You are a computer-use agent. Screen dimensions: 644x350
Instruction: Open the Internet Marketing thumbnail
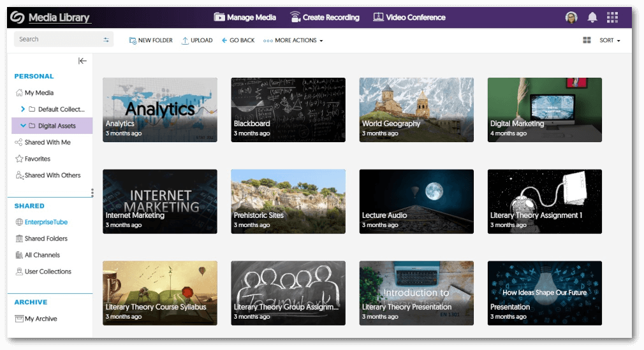coord(160,201)
